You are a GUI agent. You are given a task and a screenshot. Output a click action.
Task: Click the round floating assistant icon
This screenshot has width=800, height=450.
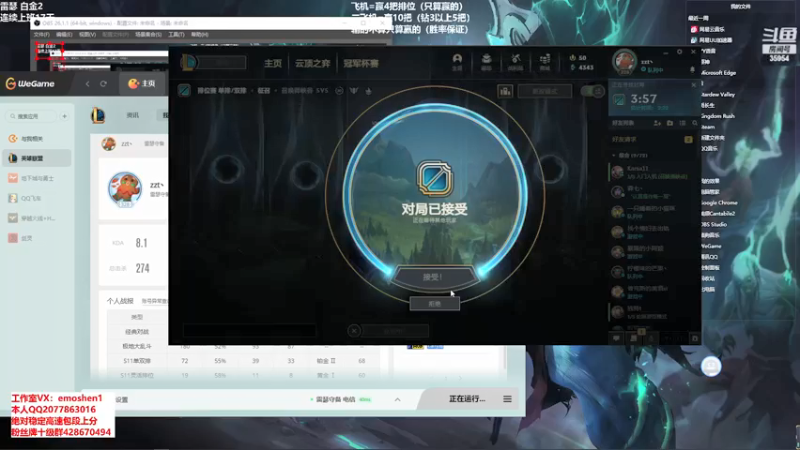click(x=711, y=366)
